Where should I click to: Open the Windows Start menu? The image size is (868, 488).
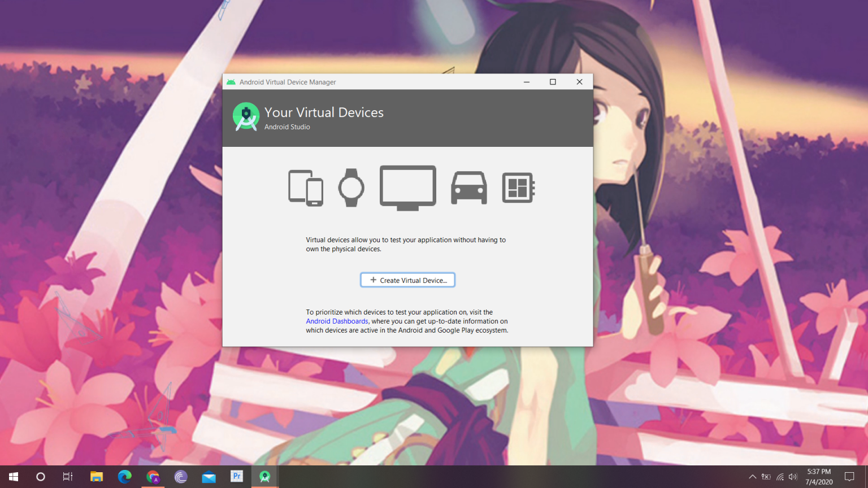13,476
